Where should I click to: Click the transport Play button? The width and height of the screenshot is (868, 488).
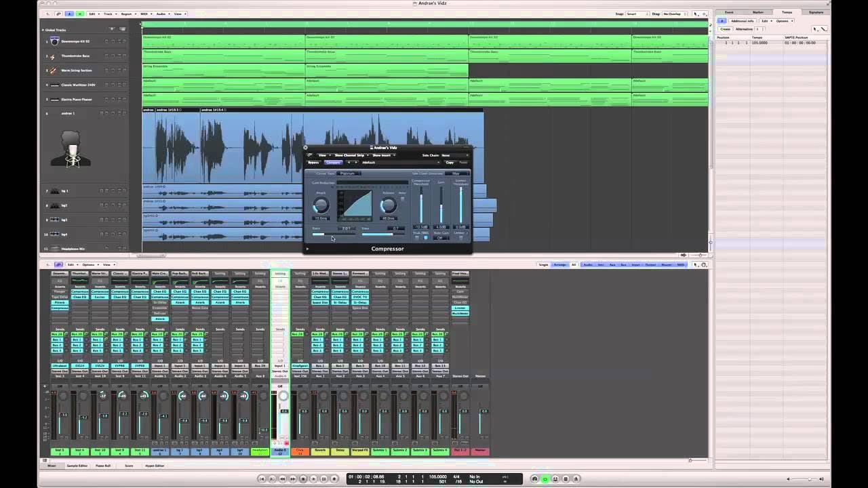[313, 479]
